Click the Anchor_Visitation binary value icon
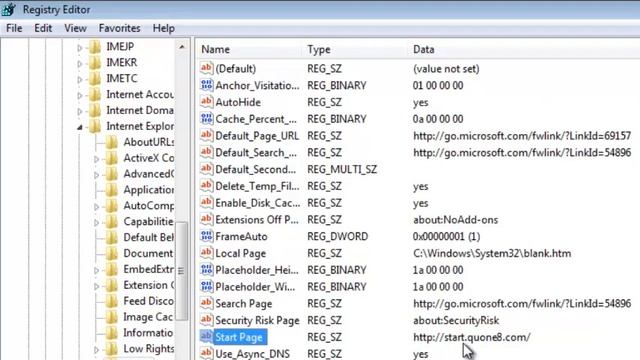640x360 pixels. (207, 85)
